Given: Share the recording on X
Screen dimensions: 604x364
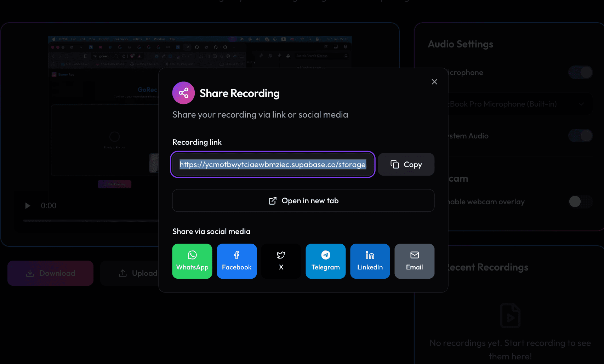Looking at the screenshot, I should (281, 261).
